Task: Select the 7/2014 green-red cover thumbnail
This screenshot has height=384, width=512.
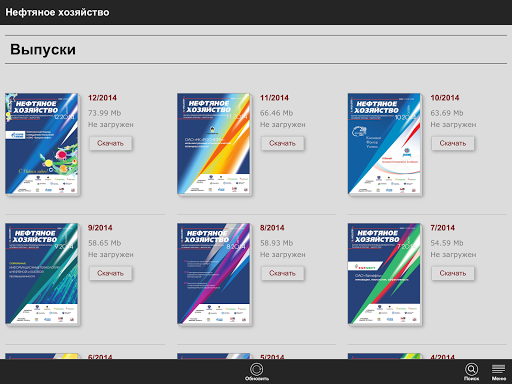Action: point(385,274)
